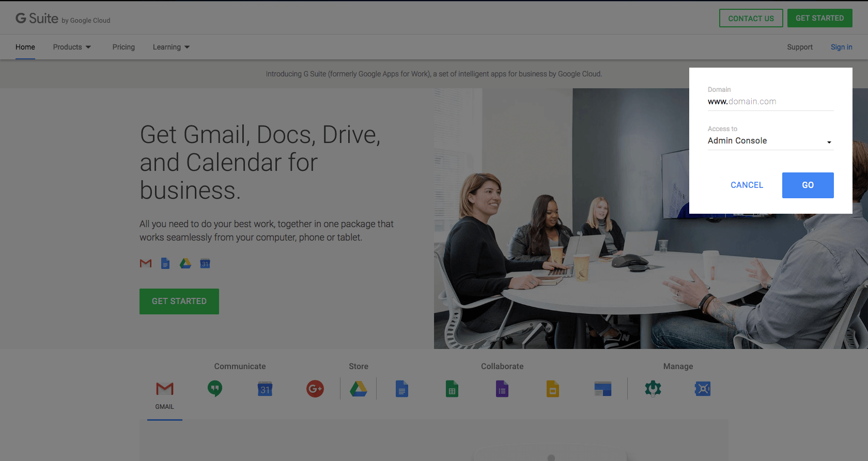Screen dimensions: 868x461
Task: Click the Collaborate category label
Action: (x=502, y=367)
